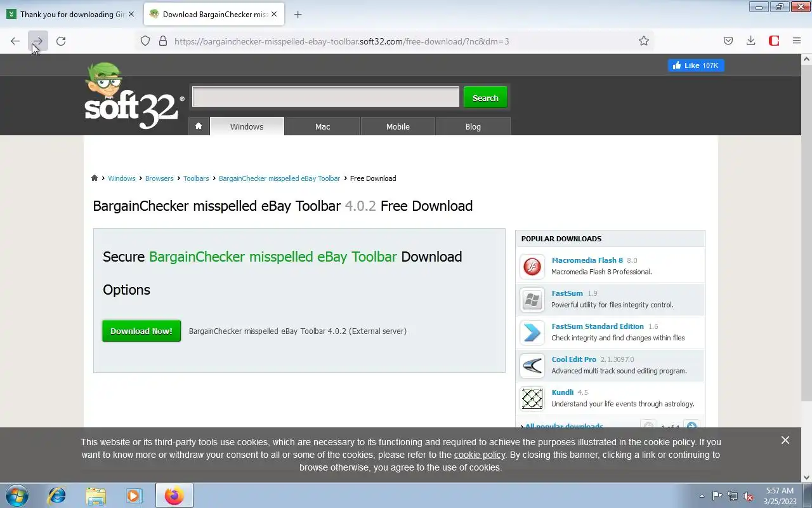Close the 'Thank you for downloading' tab
The image size is (812, 508).
point(131,14)
